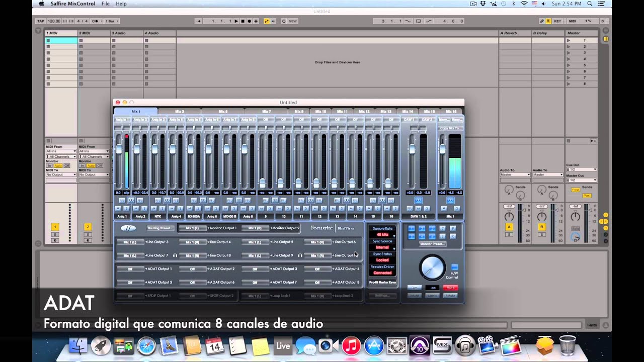Open source dropdown for ADAT Output 8

pyautogui.click(x=317, y=283)
